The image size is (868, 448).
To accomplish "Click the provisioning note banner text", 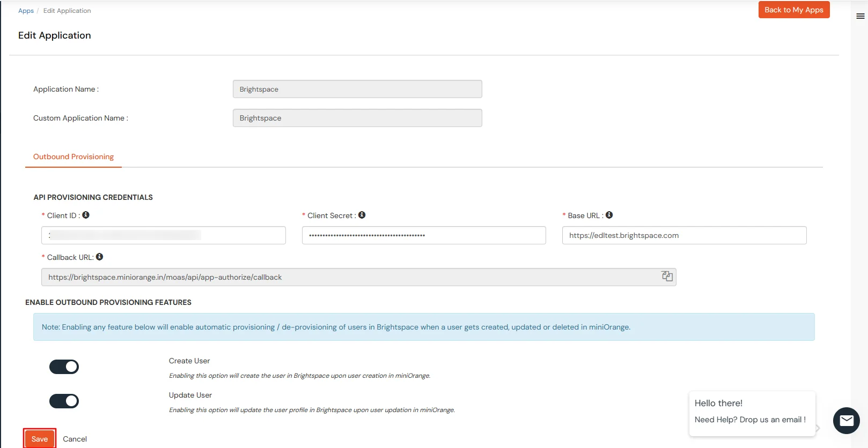I will pyautogui.click(x=336, y=327).
